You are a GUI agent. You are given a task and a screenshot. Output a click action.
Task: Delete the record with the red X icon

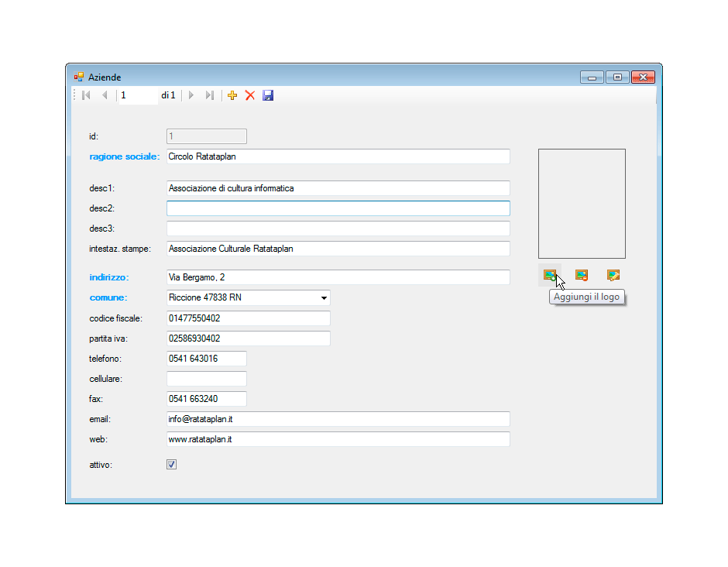pos(250,95)
